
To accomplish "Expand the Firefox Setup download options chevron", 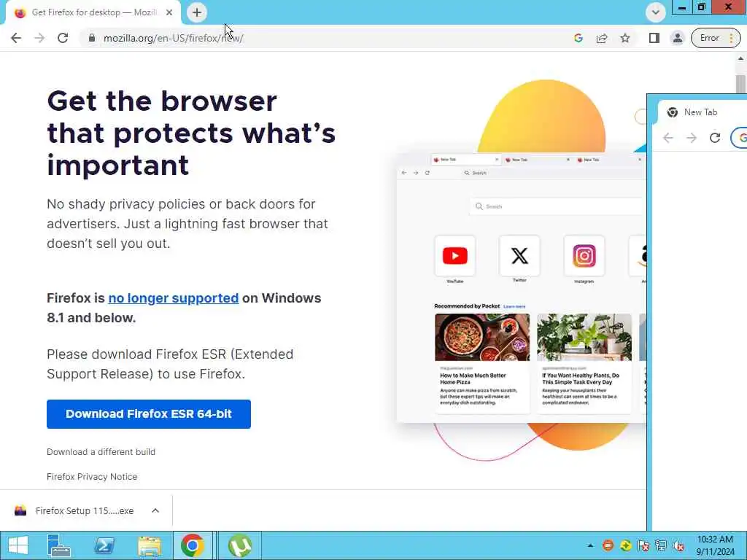I will (155, 510).
